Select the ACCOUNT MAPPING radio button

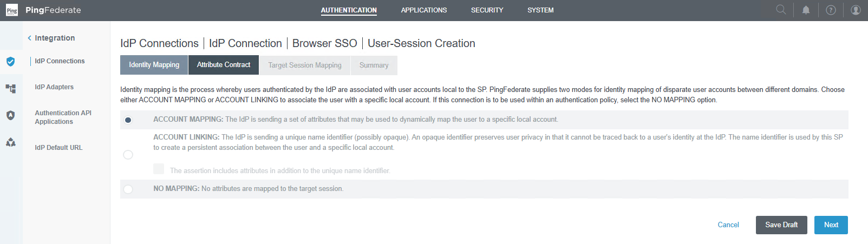[x=128, y=120]
